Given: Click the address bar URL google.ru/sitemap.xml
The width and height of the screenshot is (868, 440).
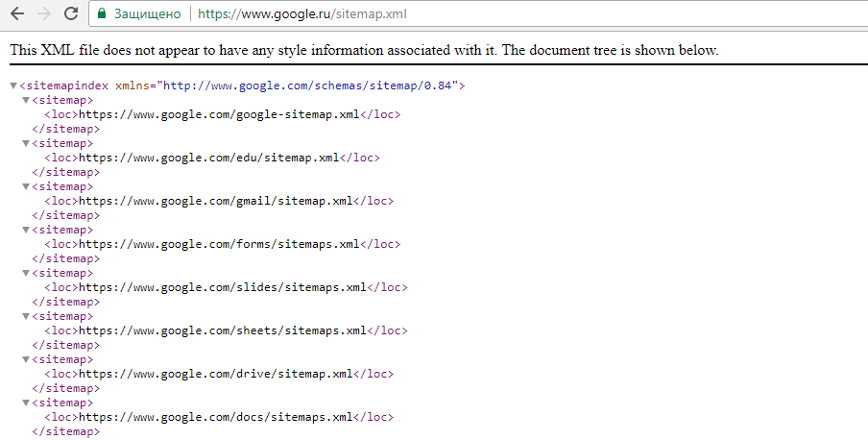Looking at the screenshot, I should click(302, 13).
